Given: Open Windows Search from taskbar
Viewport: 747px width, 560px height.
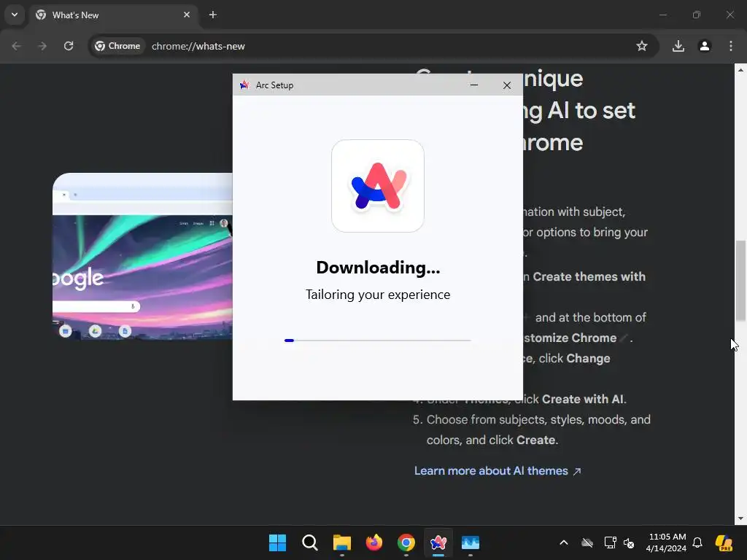Looking at the screenshot, I should [x=309, y=542].
